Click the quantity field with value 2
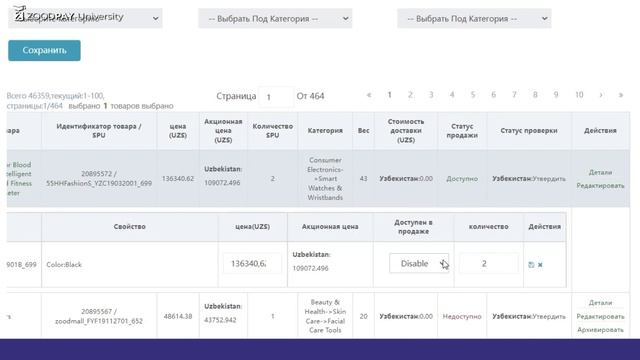 coord(489,263)
